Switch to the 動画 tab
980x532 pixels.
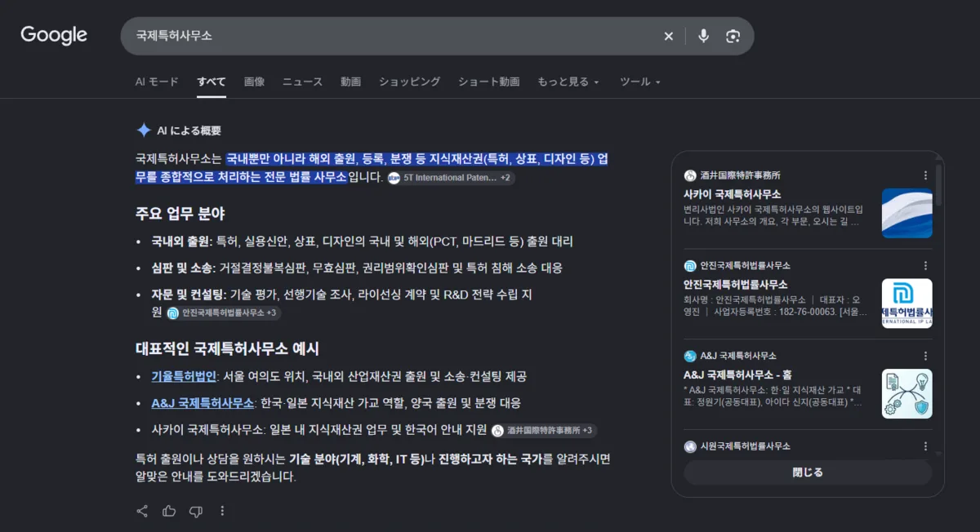coord(350,82)
